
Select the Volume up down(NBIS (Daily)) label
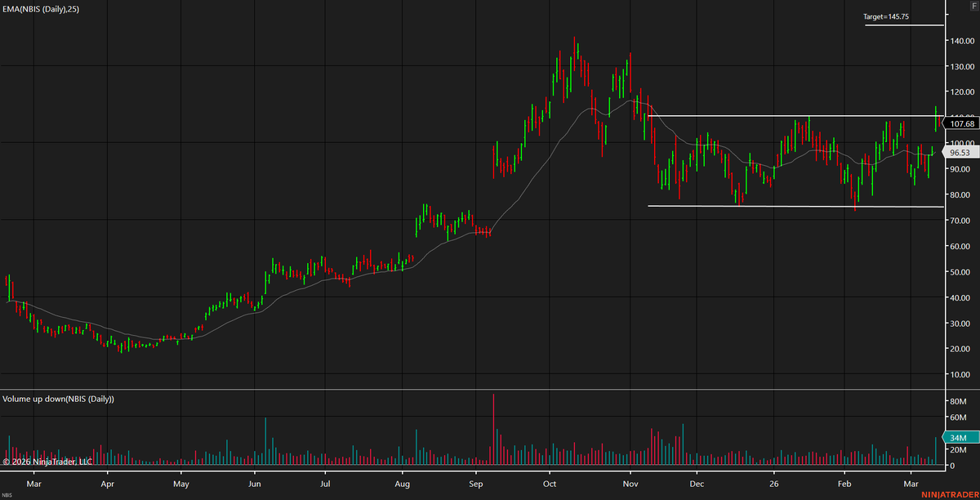click(x=58, y=399)
